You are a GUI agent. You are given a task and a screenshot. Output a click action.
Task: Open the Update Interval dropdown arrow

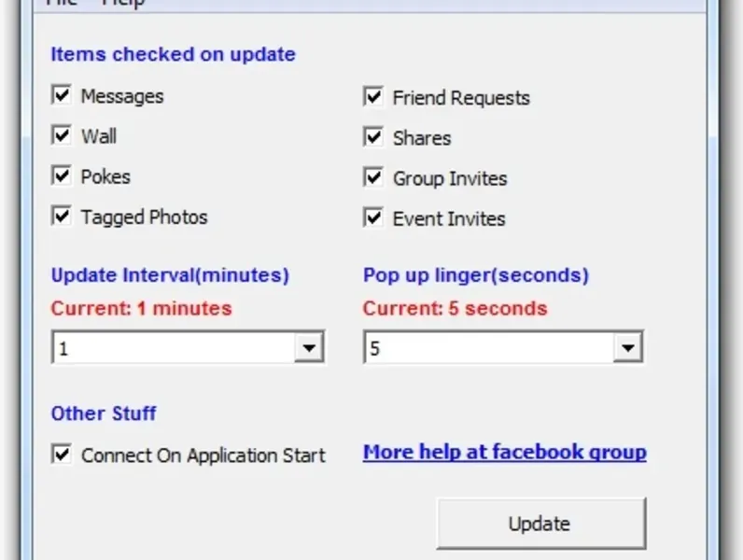click(308, 349)
